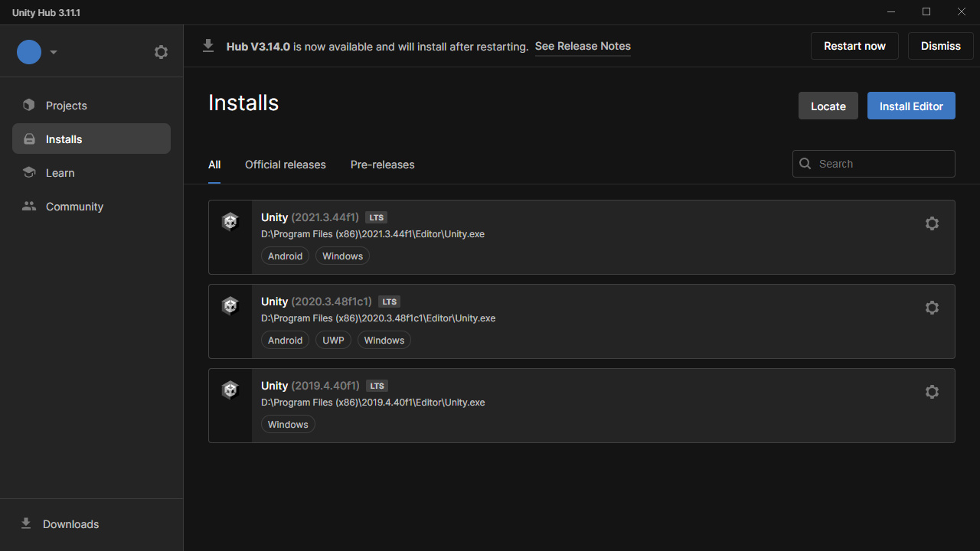Click the Unity logo of 2020.3.48f1c1
980x551 pixels.
click(230, 306)
